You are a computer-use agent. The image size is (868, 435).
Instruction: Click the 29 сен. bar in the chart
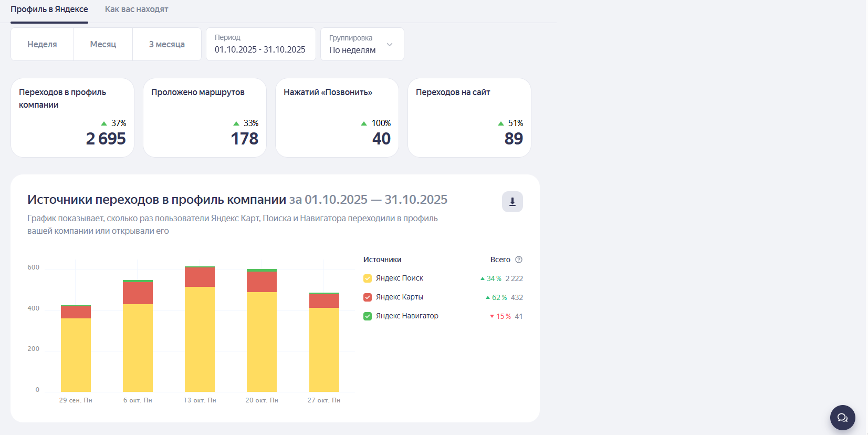coord(76,348)
